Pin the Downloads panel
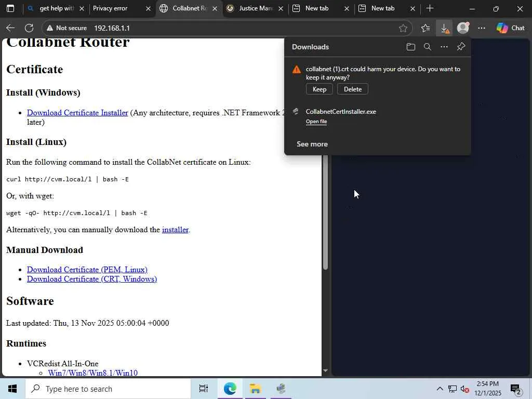Viewport: 532px width, 399px height. click(461, 47)
